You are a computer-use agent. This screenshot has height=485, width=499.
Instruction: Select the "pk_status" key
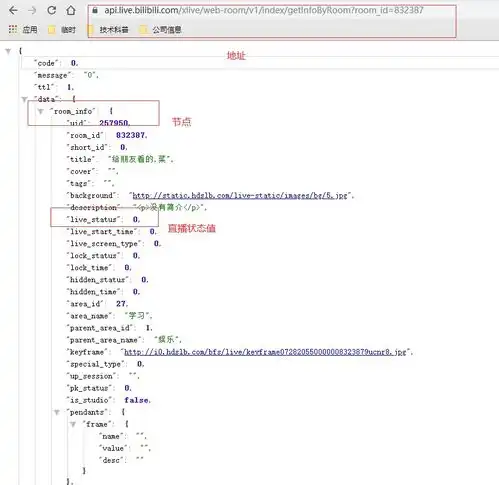(x=89, y=388)
